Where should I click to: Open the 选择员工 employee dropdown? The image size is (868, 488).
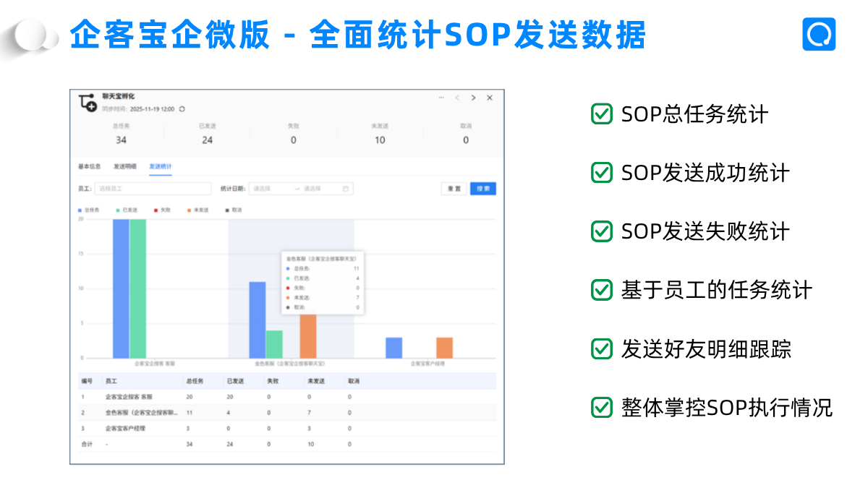pos(153,189)
